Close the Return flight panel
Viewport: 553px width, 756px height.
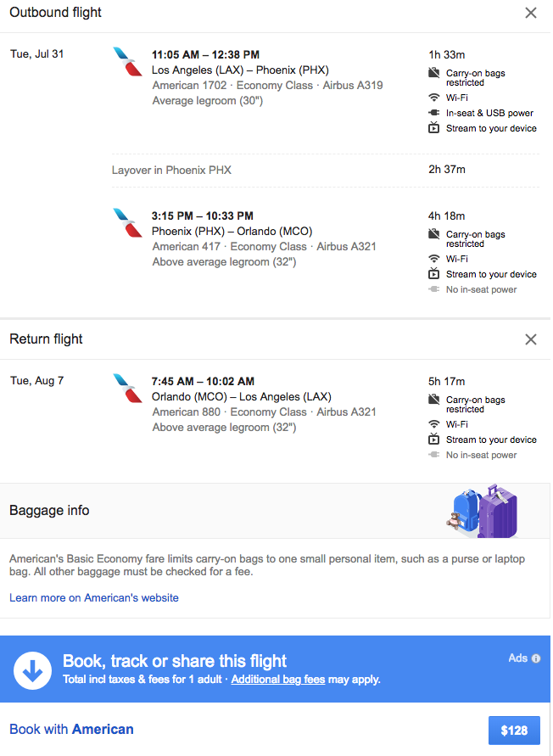(531, 339)
